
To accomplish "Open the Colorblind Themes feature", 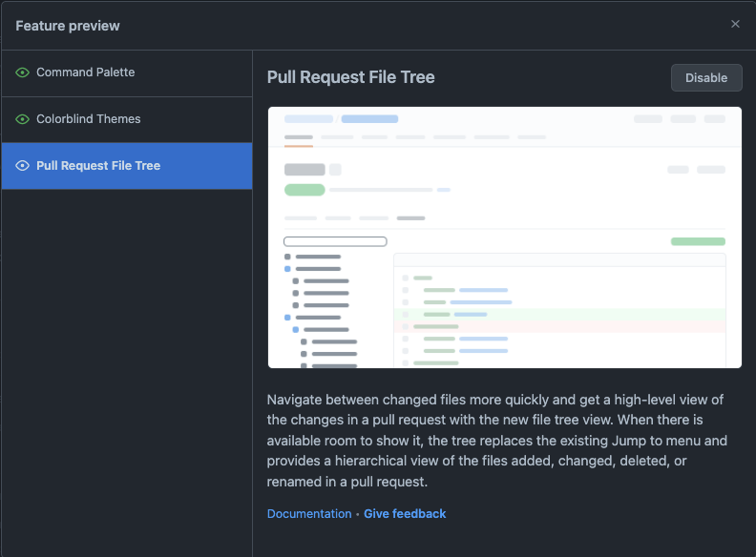I will [x=89, y=119].
